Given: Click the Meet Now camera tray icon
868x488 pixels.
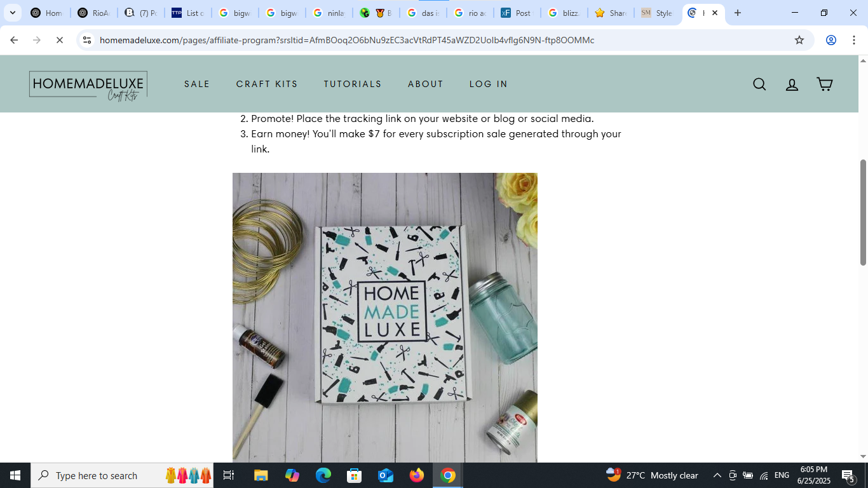Looking at the screenshot, I should pos(733,475).
